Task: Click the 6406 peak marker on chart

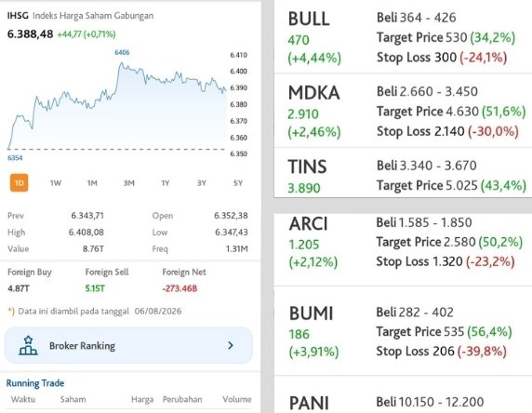Action: coord(122,52)
